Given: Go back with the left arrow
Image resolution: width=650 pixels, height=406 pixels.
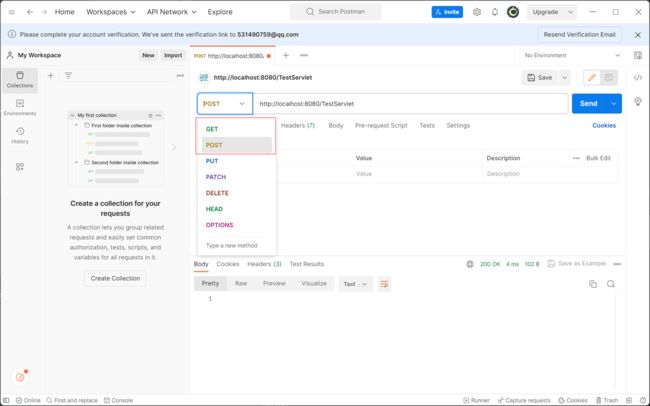Looking at the screenshot, I should point(29,12).
